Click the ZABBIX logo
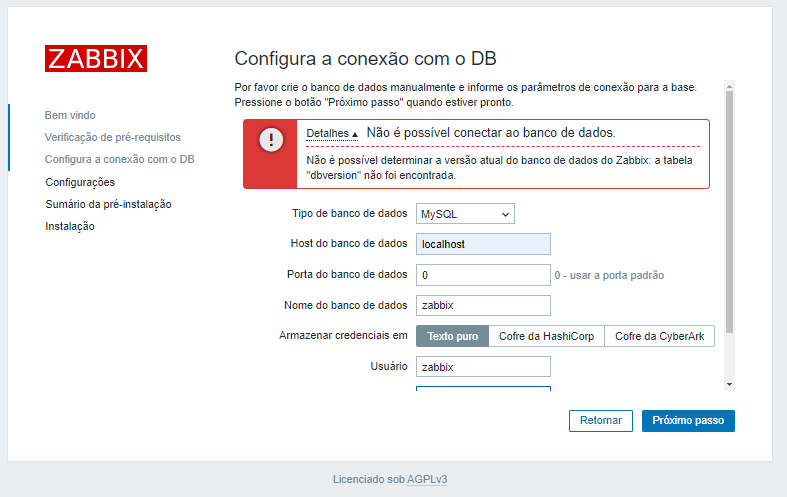 coord(96,59)
